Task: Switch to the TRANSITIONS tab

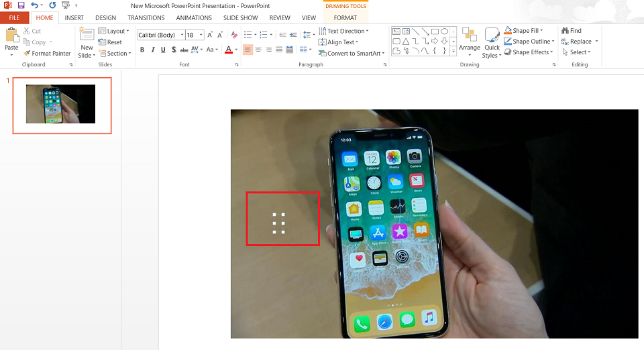Action: click(146, 17)
